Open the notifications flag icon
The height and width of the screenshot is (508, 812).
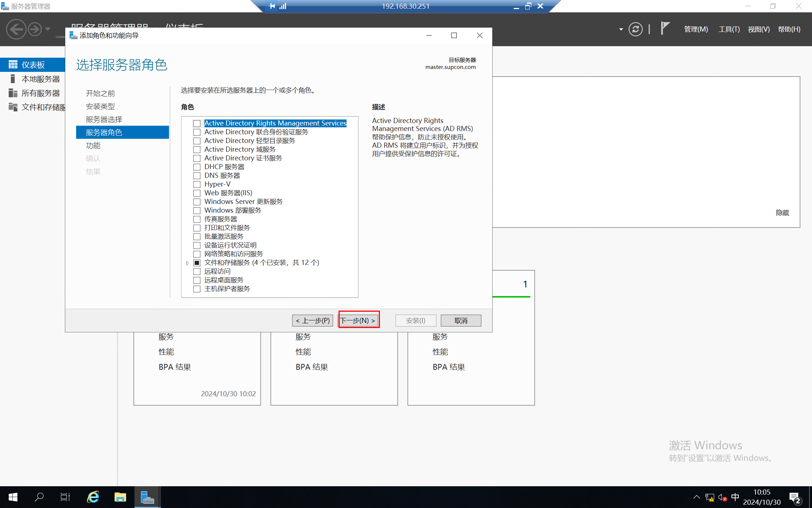pyautogui.click(x=665, y=28)
